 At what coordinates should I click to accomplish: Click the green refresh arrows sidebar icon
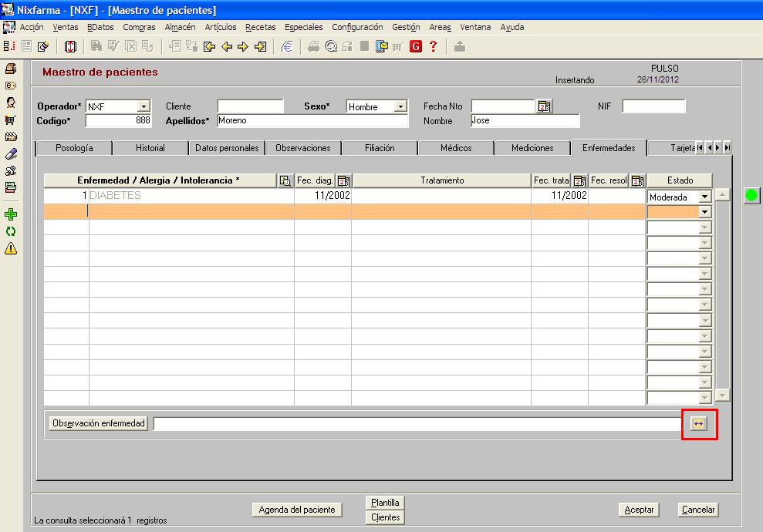11,231
